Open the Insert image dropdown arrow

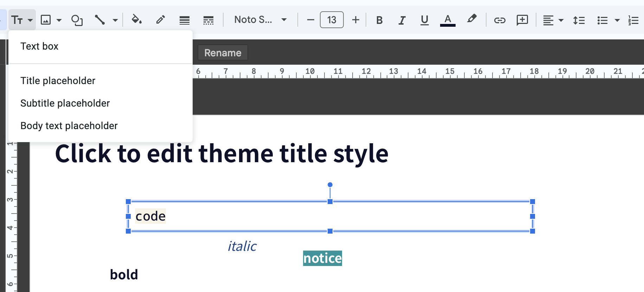(59, 20)
